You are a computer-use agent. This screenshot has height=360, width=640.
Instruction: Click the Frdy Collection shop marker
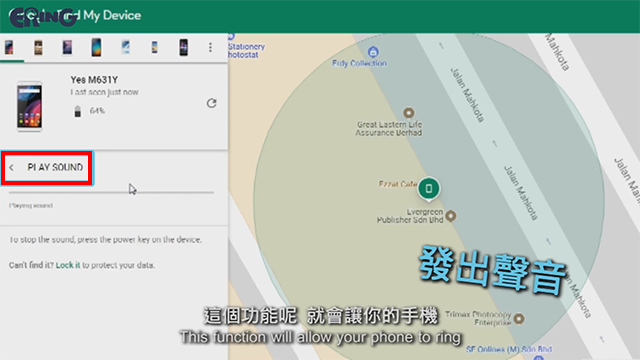[x=373, y=52]
